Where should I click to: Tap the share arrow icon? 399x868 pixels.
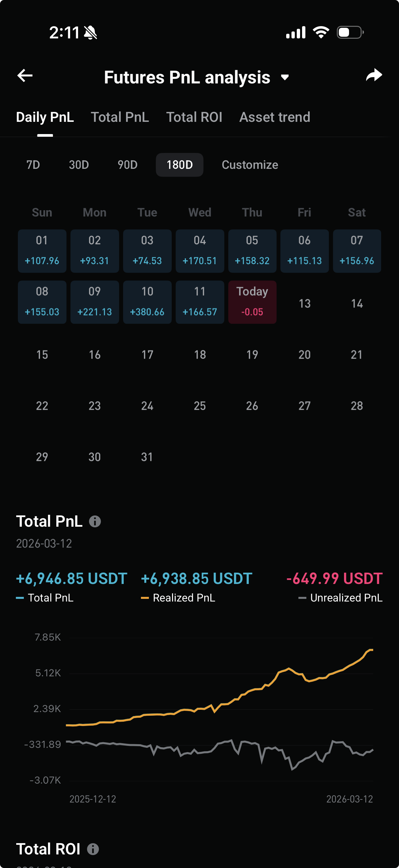point(374,75)
